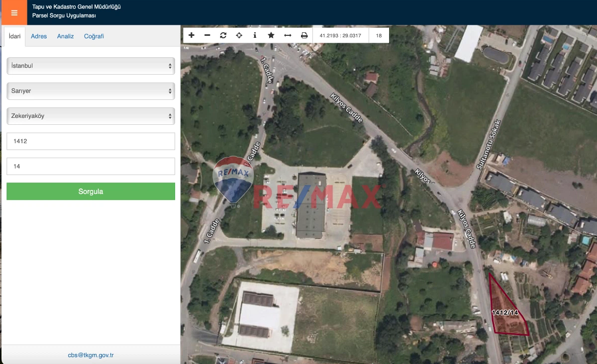
Task: Zoom in with the plus icon
Action: point(192,35)
